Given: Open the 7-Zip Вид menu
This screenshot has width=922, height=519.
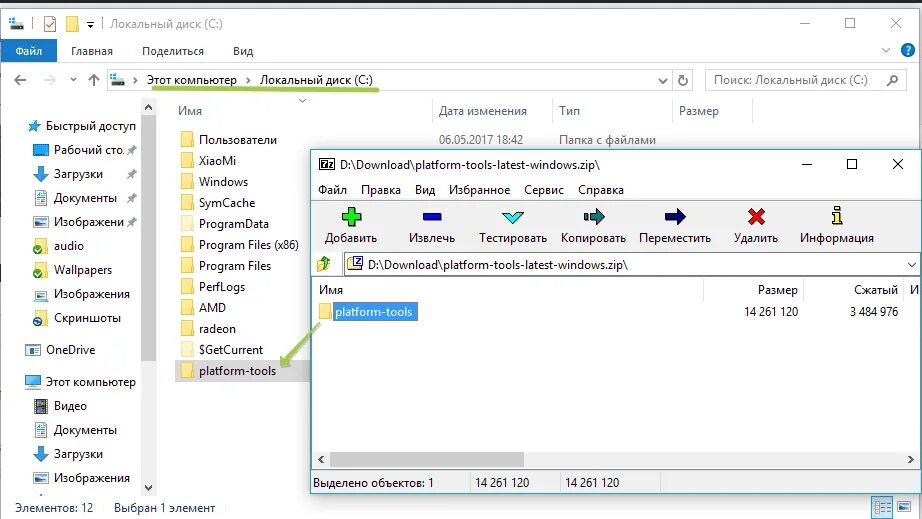Looking at the screenshot, I should tap(425, 190).
